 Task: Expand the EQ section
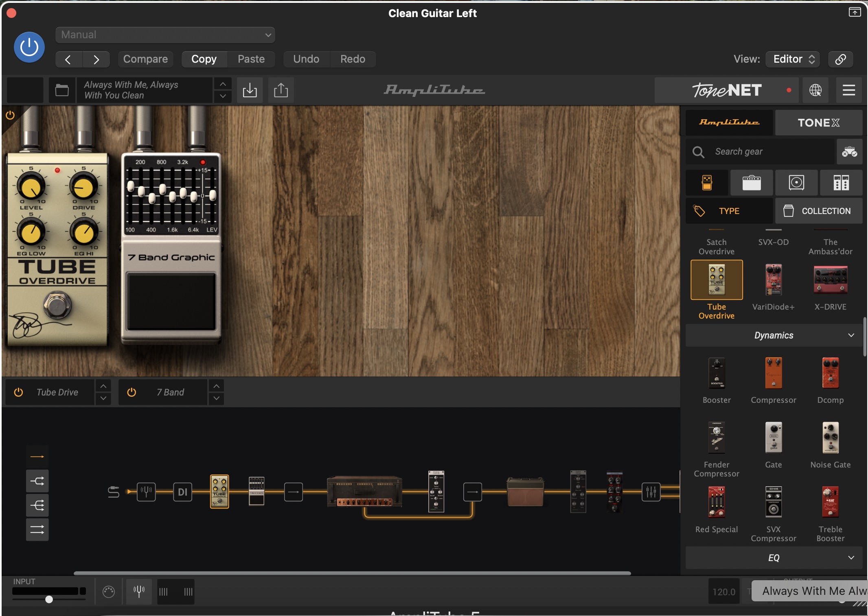click(774, 558)
